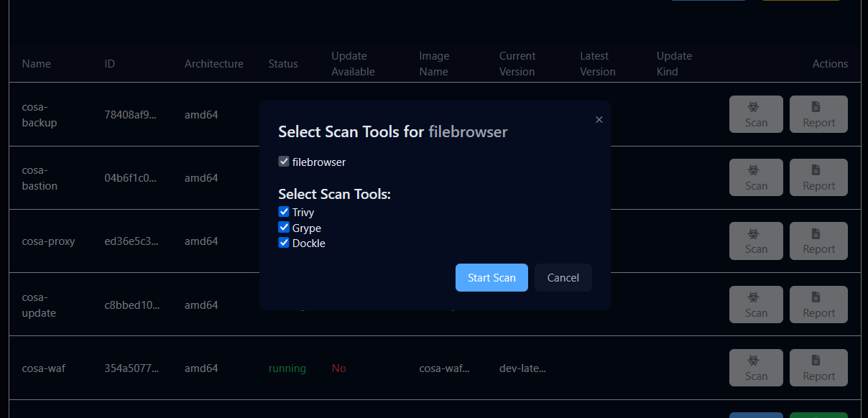Click the Current Version column header
Image resolution: width=868 pixels, height=418 pixels.
click(x=517, y=64)
